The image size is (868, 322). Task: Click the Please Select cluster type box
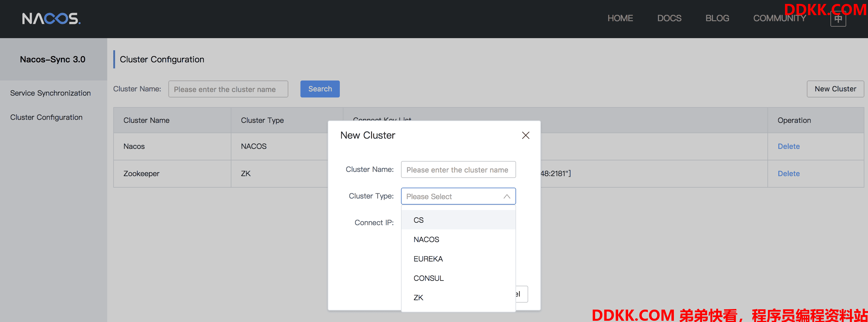[x=458, y=196]
